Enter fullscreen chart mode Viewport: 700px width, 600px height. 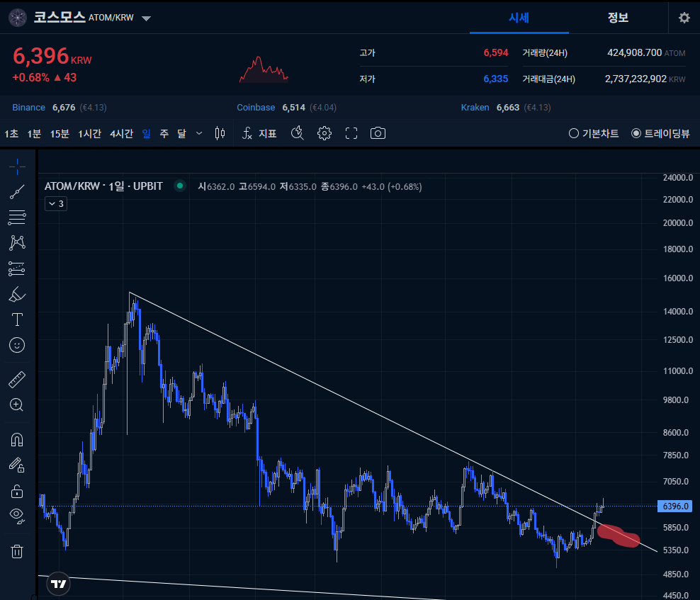[x=351, y=133]
